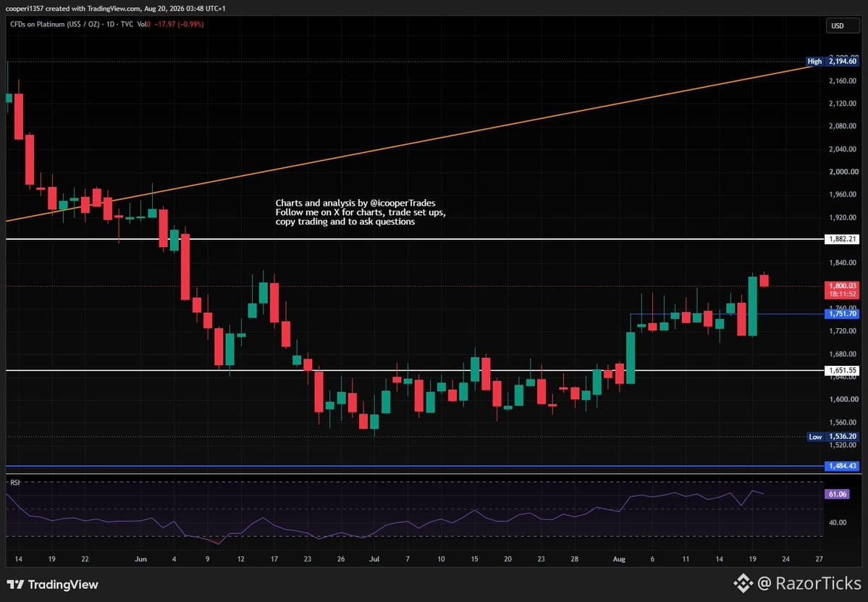Select the blue 1,751.70 price label
The image size is (868, 602).
click(x=842, y=314)
